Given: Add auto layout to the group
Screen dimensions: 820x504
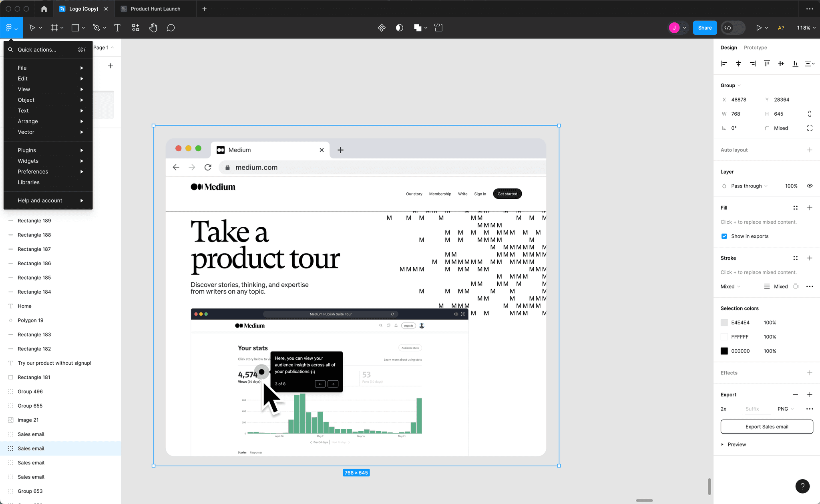Looking at the screenshot, I should [x=810, y=150].
